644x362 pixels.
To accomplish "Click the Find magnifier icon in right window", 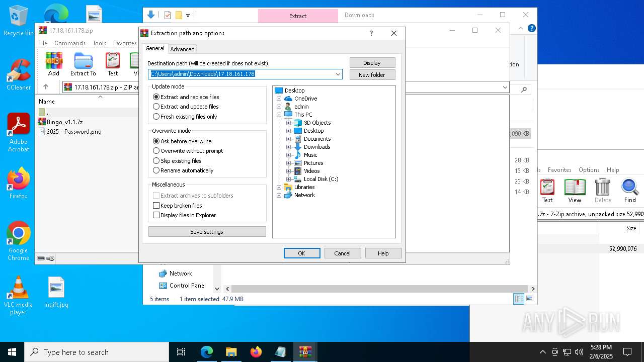I will pyautogui.click(x=630, y=191).
